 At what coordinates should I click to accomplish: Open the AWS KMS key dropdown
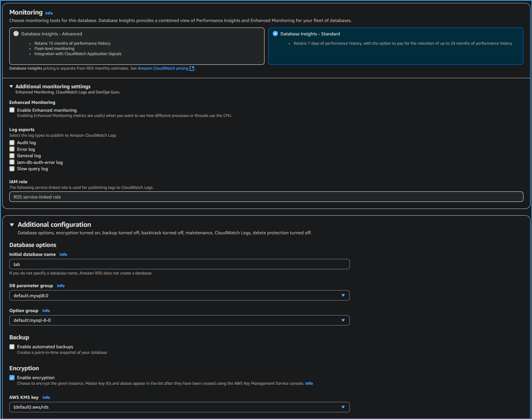[x=342, y=407]
